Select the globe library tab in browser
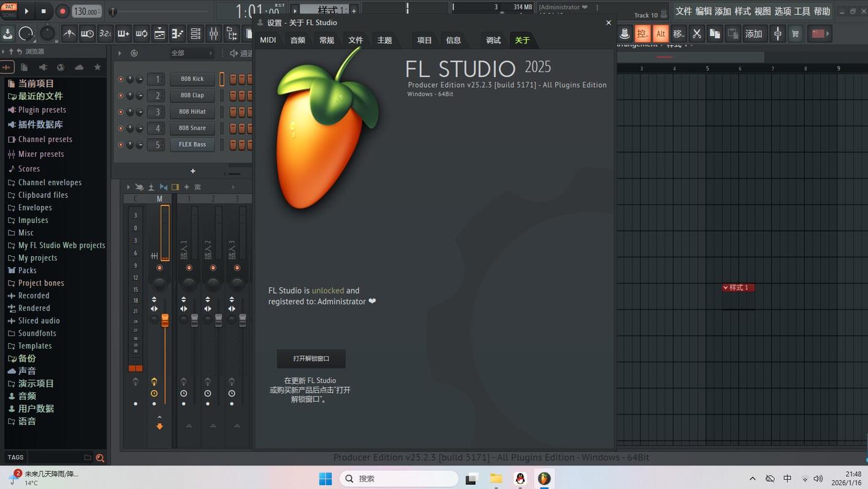This screenshot has height=489, width=868. coord(61,67)
